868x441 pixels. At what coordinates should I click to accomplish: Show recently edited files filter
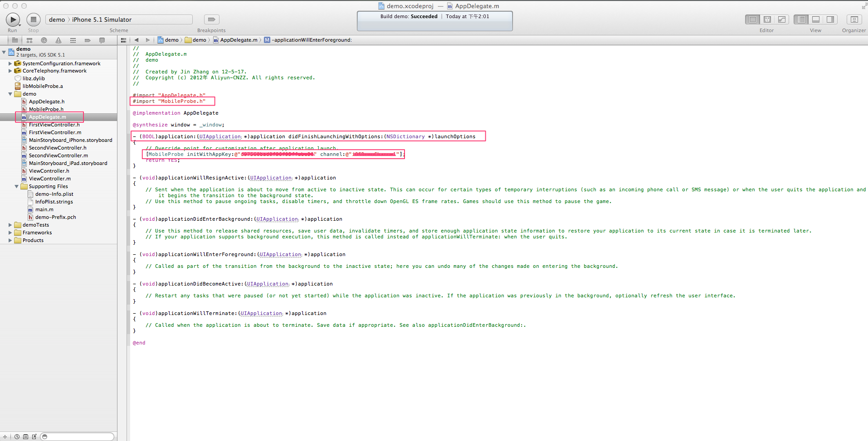pyautogui.click(x=17, y=437)
